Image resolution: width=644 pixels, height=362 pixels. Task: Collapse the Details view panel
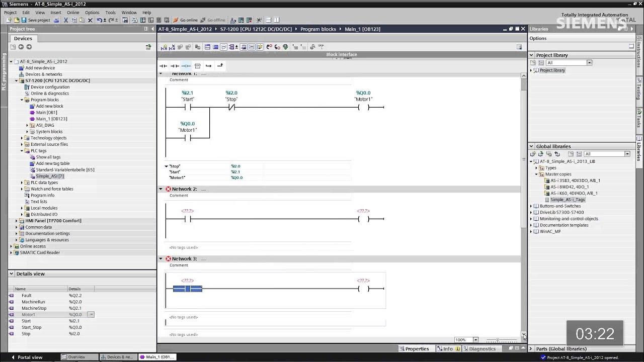(x=12, y=274)
